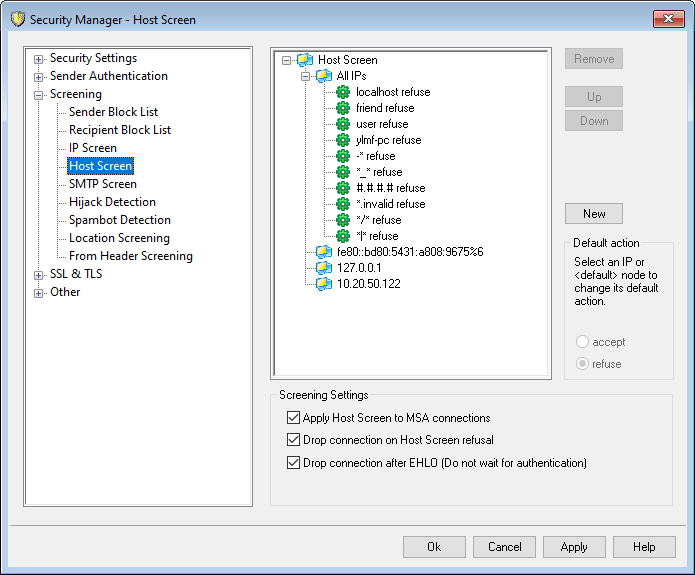Go to Location Screening in the sidebar
The image size is (695, 575).
click(119, 238)
